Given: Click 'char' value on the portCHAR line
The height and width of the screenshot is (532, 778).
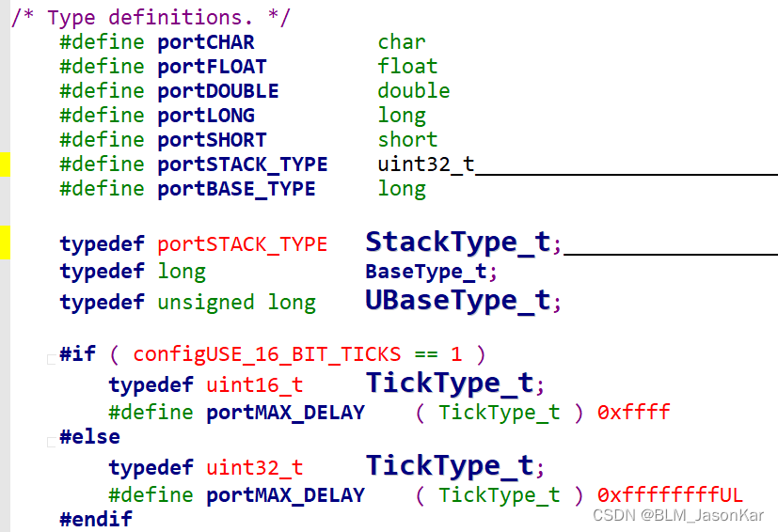Looking at the screenshot, I should coord(402,42).
